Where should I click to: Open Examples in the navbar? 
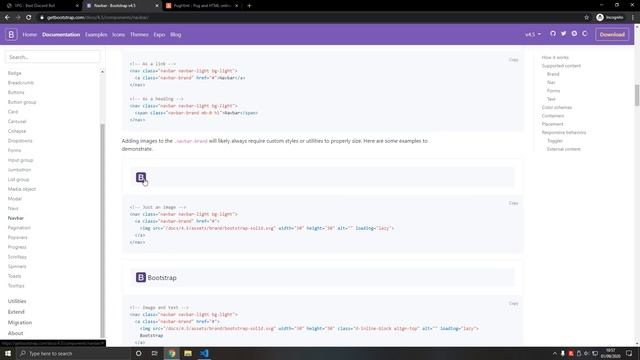pos(96,35)
